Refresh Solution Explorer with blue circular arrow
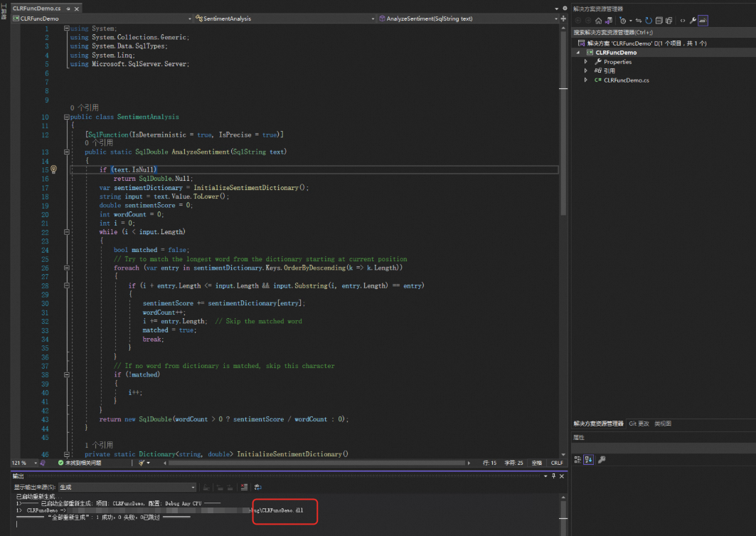This screenshot has width=756, height=536. point(649,21)
